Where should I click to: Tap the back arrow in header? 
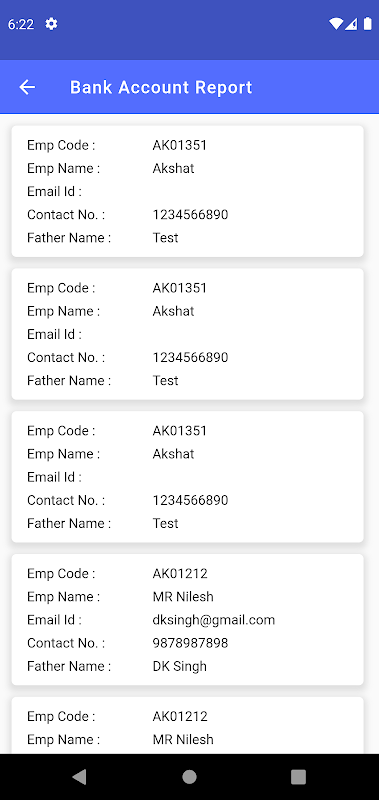(27, 87)
